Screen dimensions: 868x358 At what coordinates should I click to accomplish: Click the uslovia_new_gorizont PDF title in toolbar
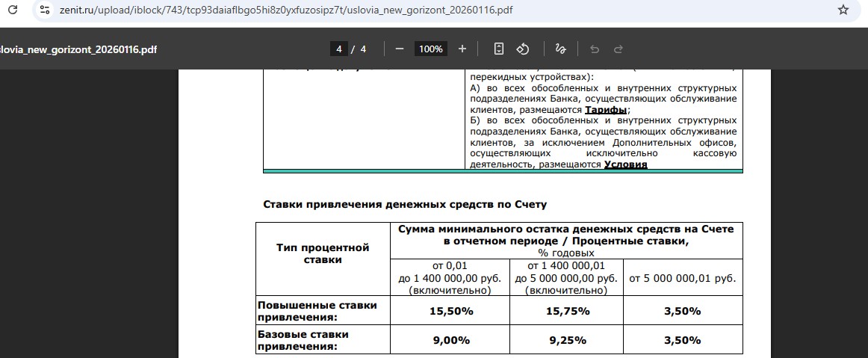click(x=78, y=49)
